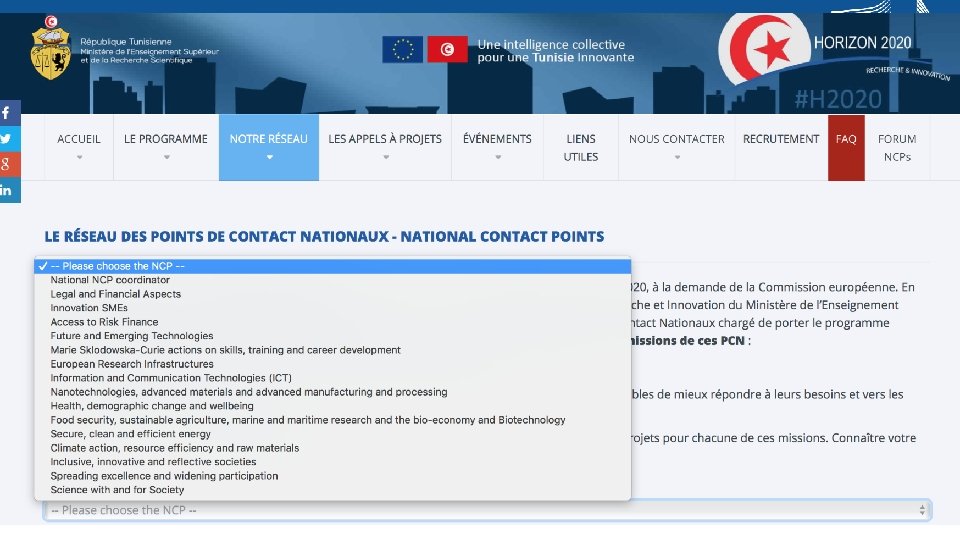The width and height of the screenshot is (960, 540).
Task: Choose Innovation SMEs option
Action: (332, 308)
